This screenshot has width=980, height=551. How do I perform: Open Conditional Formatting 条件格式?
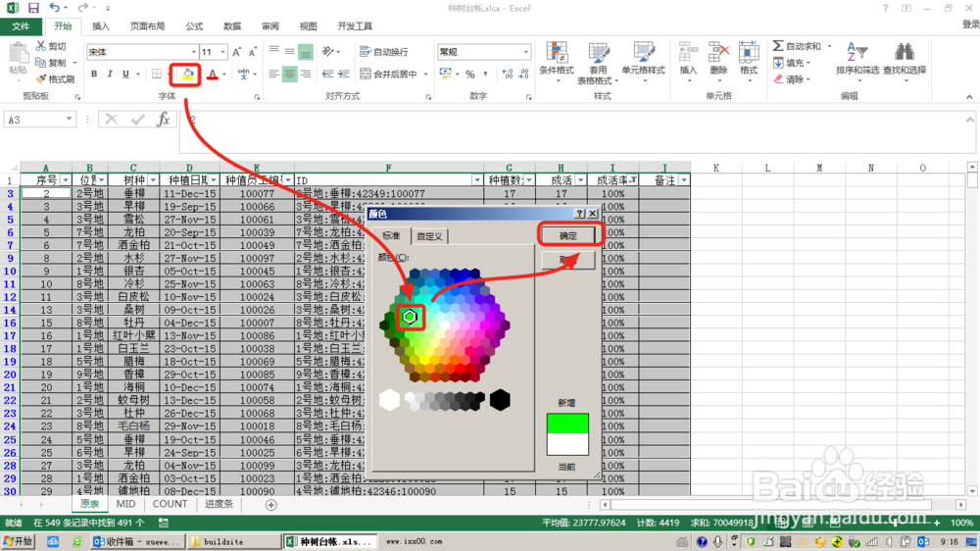(557, 63)
